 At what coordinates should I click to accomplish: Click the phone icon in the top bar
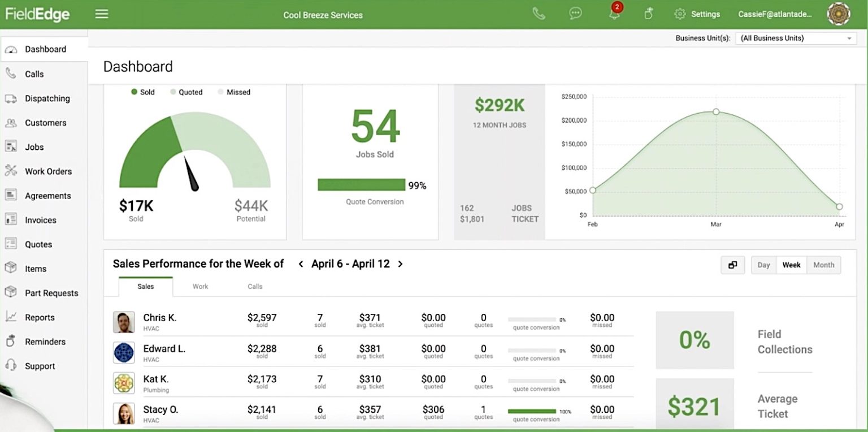[x=539, y=13]
